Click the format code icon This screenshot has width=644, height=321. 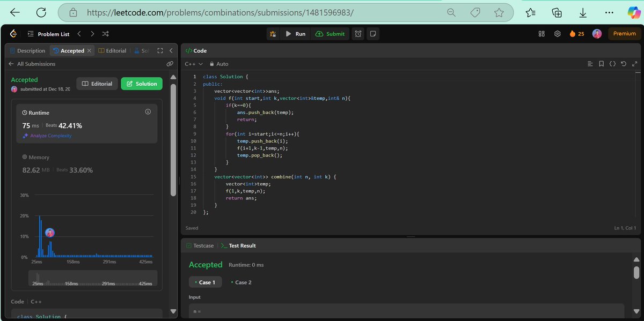pos(590,64)
